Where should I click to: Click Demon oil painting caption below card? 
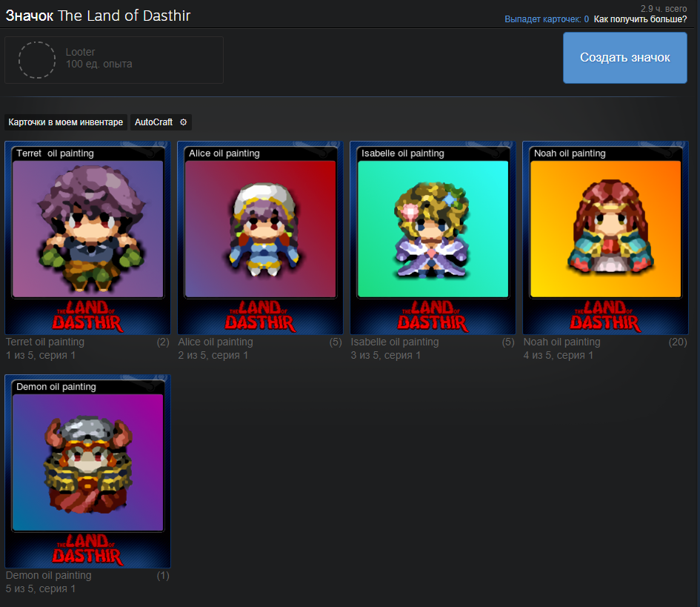click(49, 575)
